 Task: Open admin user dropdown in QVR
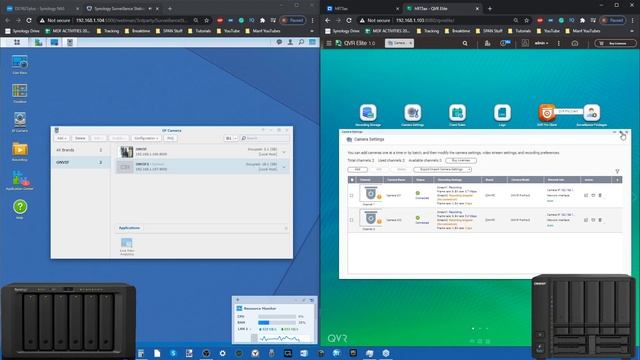pyautogui.click(x=541, y=43)
